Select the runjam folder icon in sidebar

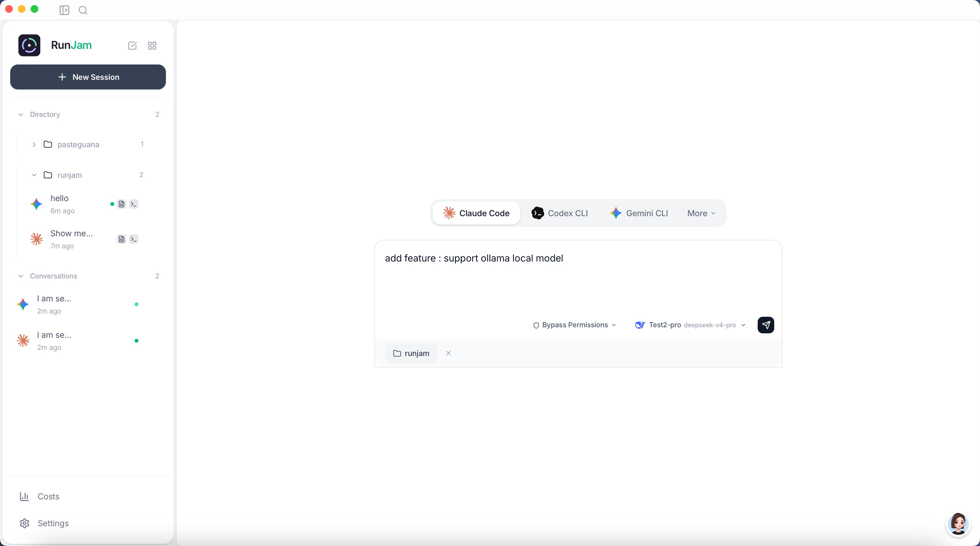[x=48, y=175]
